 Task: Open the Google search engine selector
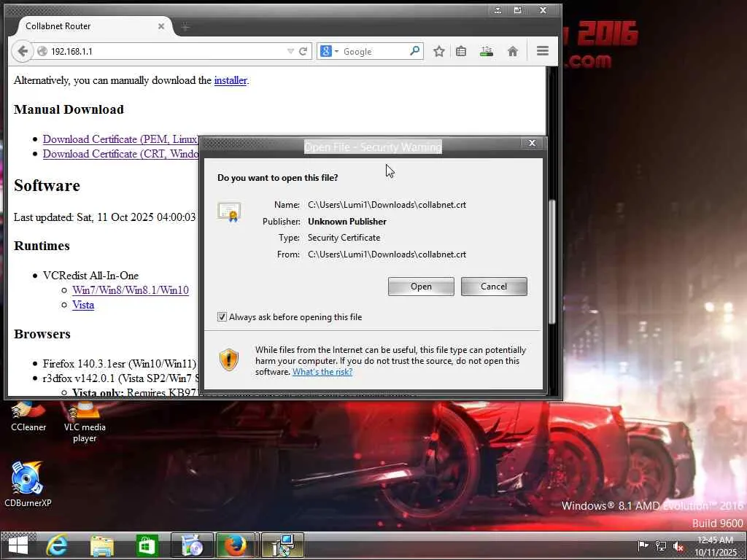[329, 52]
